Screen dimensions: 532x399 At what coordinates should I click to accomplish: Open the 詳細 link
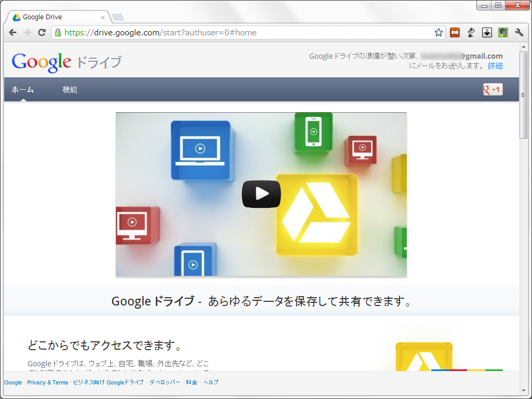coord(495,66)
